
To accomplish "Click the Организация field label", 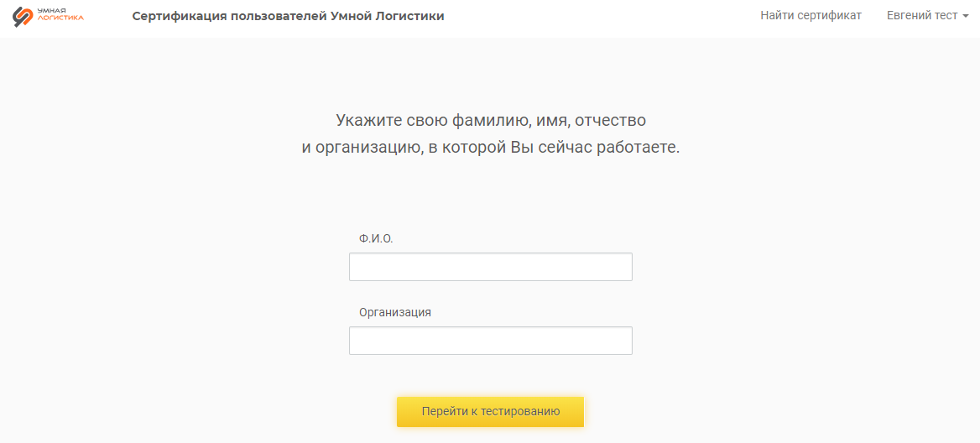I will [x=395, y=312].
